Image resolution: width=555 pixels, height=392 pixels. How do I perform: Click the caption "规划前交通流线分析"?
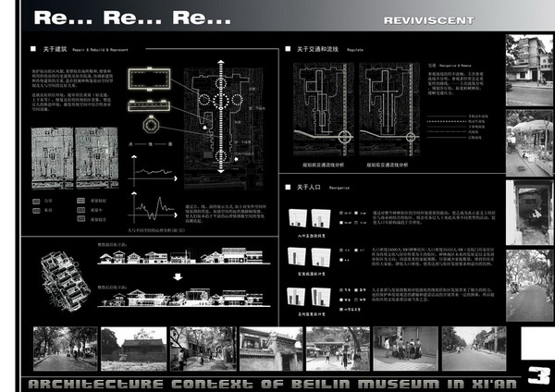pos(323,165)
